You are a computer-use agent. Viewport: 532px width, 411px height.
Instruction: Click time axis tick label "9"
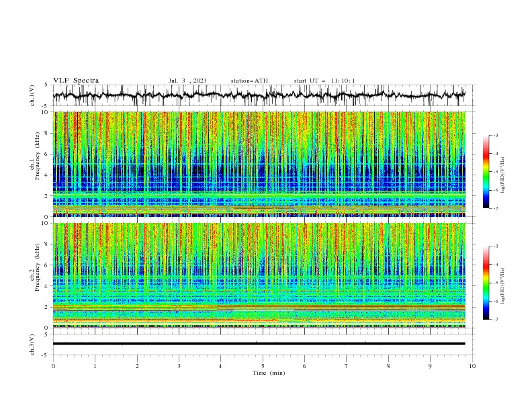pyautogui.click(x=430, y=366)
